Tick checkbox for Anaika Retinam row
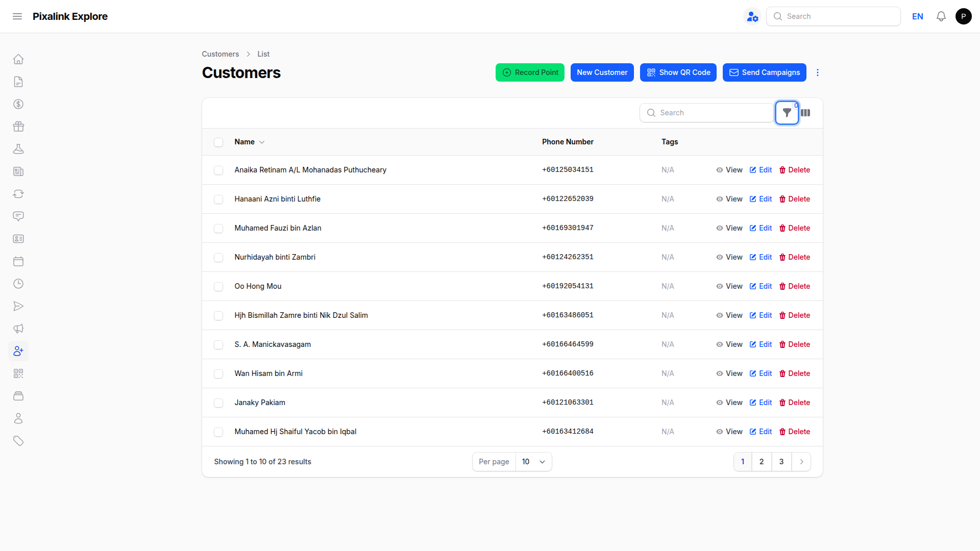Viewport: 980px width, 551px height. 218,170
